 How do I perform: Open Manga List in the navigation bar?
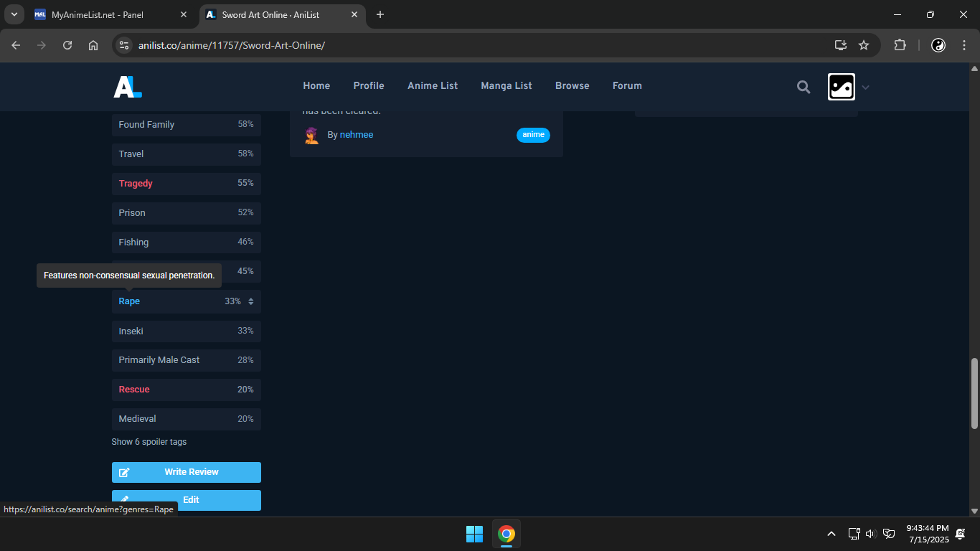point(507,85)
